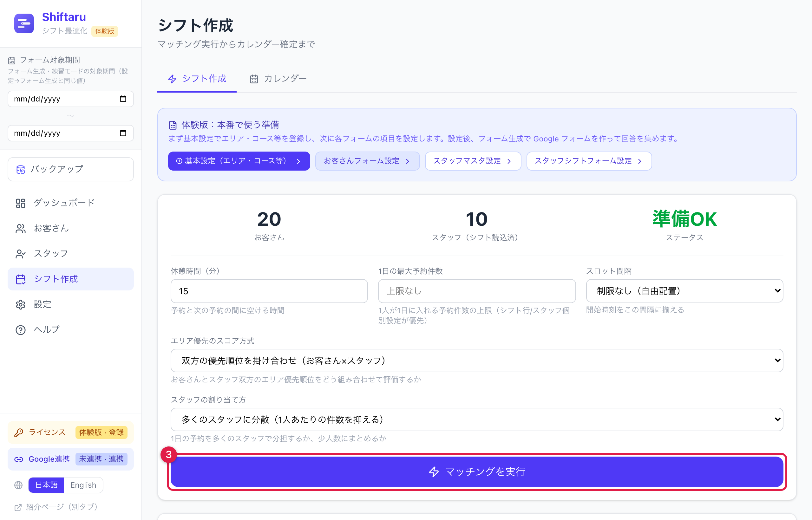Click the start date mm/dd/yyyy field
Screen dimensions: 812x520
click(x=71, y=99)
